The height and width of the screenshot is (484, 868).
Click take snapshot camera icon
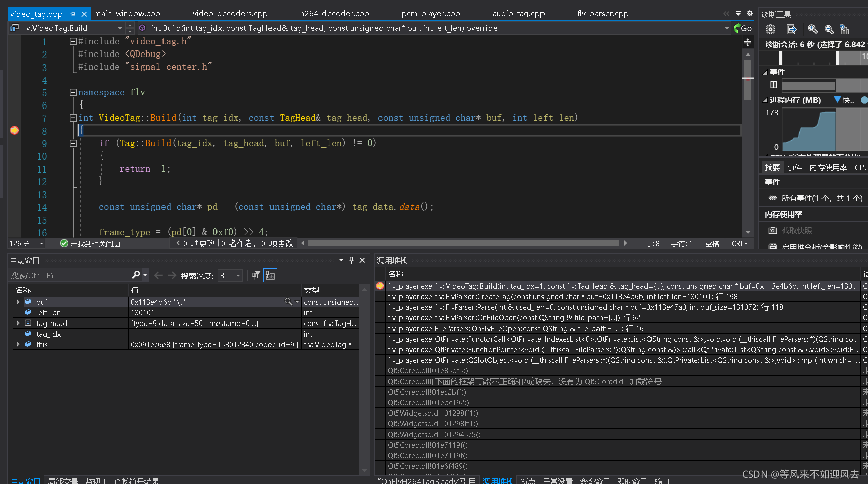pos(772,230)
